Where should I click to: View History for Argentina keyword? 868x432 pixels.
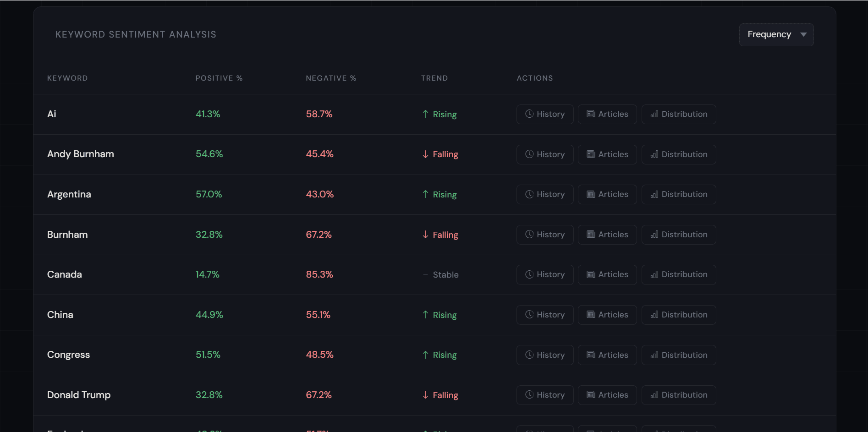[x=545, y=194]
